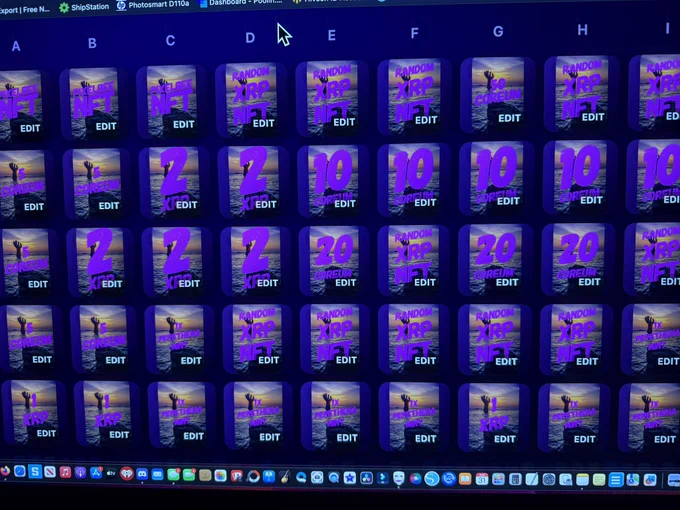
Task: Click EDIT on column F's Pepethena Mint card
Action: tap(425, 439)
